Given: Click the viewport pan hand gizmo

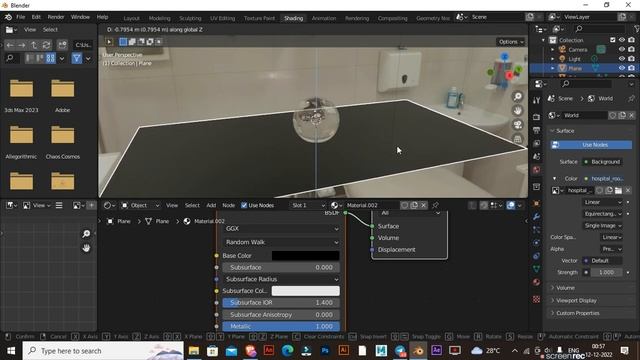Looking at the screenshot, I should coord(518,110).
